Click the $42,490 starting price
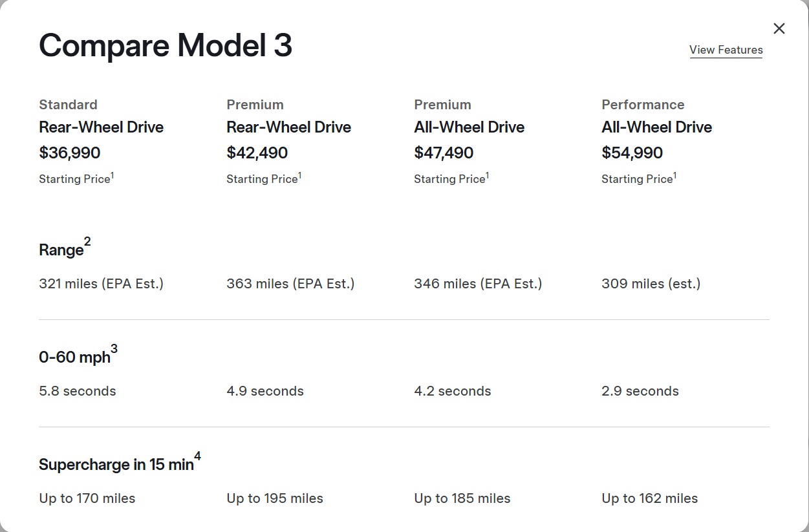 257,153
